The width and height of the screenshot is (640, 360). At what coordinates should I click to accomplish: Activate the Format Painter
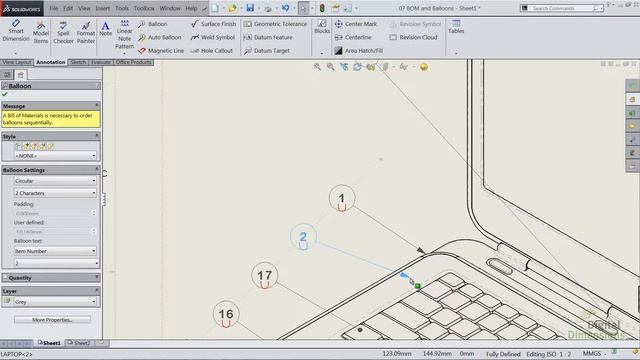point(86,32)
